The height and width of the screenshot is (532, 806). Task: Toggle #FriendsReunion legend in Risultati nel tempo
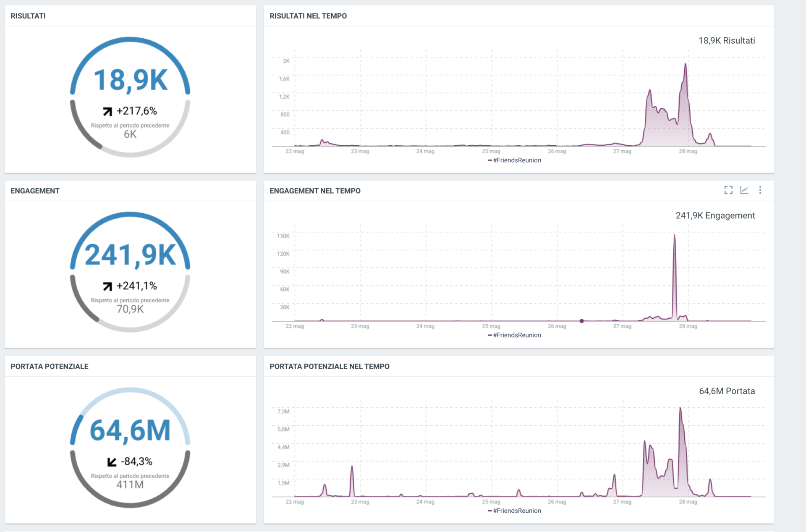click(x=514, y=160)
